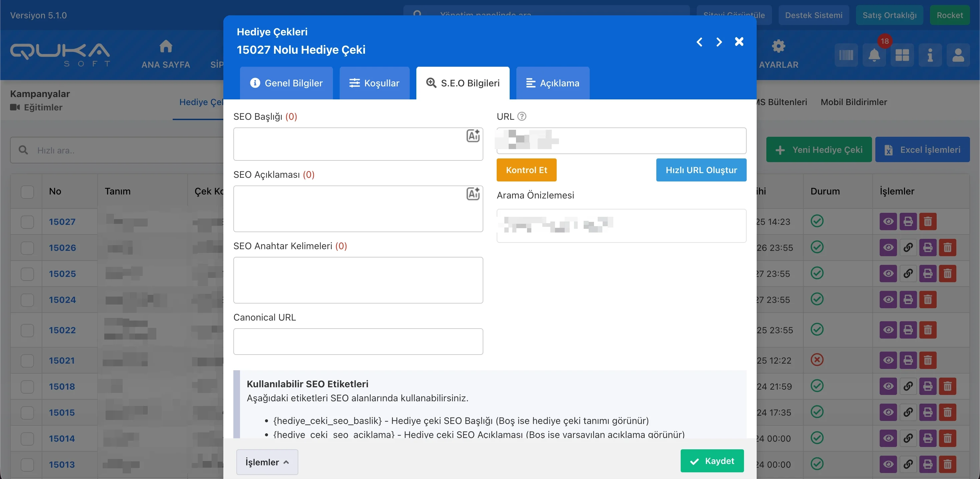Image resolution: width=980 pixels, height=479 pixels.
Task: Click the AI generate icon in SEO Açıklaması field
Action: click(x=473, y=194)
